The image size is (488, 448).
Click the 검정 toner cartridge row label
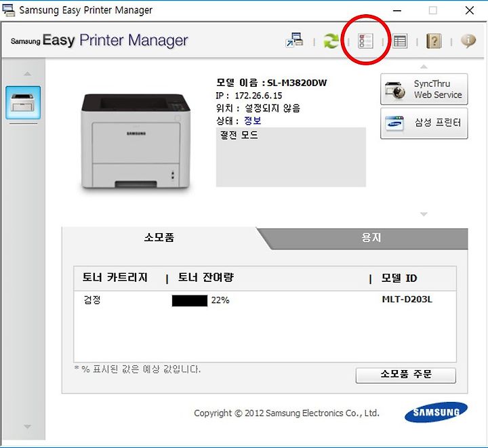point(92,300)
